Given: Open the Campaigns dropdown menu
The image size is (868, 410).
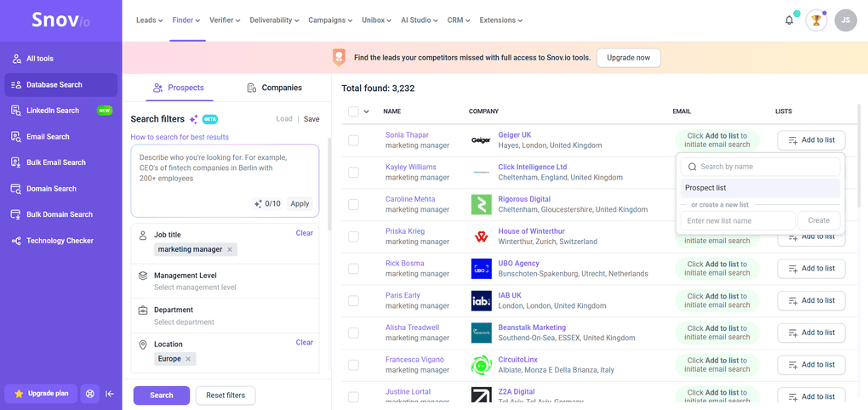Looking at the screenshot, I should coord(330,20).
